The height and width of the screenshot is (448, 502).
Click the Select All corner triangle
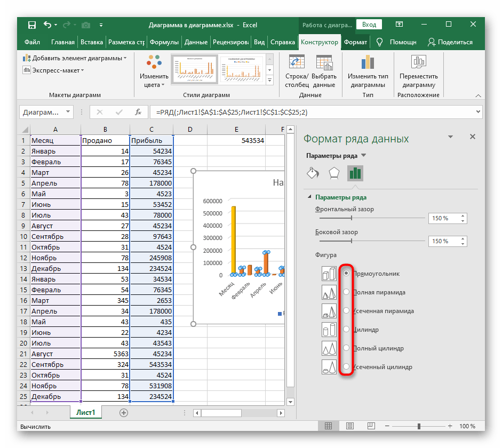pos(25,130)
